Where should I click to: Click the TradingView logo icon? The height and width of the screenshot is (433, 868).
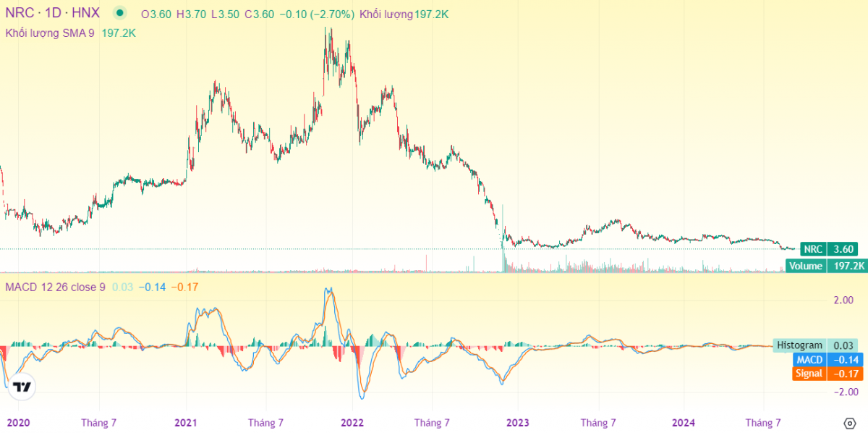click(x=22, y=387)
